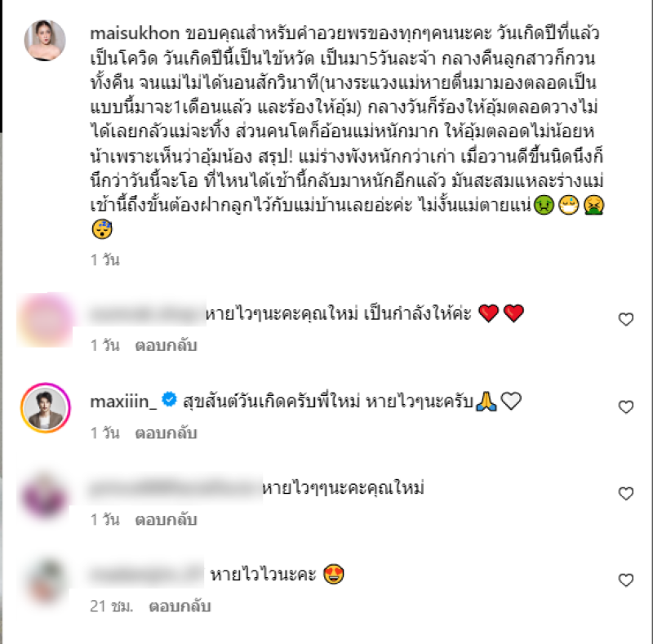Click maxiiin_'s blue verified badge
Viewport: 653px width, 644px height.
click(169, 399)
